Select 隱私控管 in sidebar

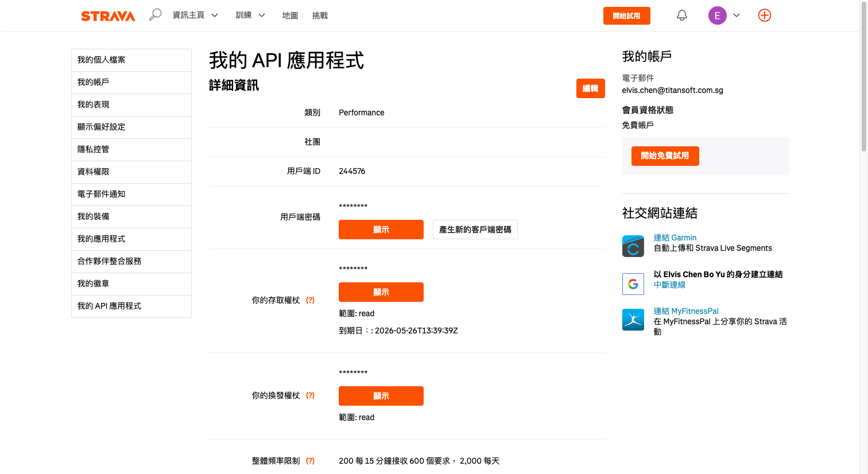coord(131,150)
